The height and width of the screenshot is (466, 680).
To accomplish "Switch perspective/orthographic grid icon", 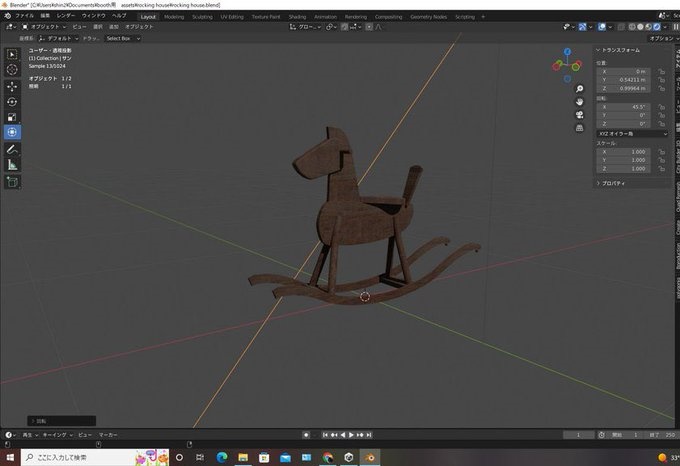I will tap(579, 128).
